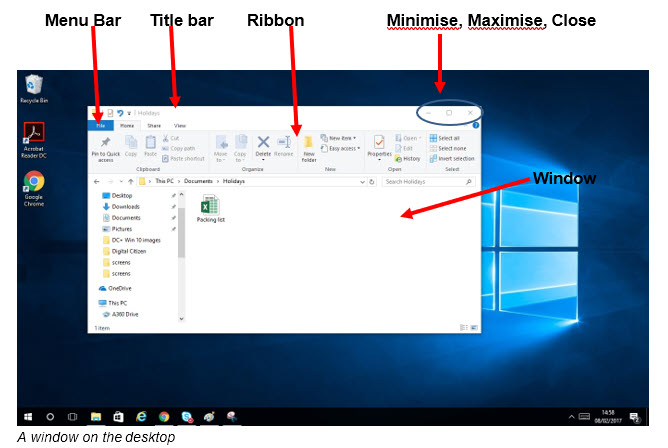The width and height of the screenshot is (668, 448).
Task: Open the Action Center notifications icon
Action: pyautogui.click(x=635, y=417)
